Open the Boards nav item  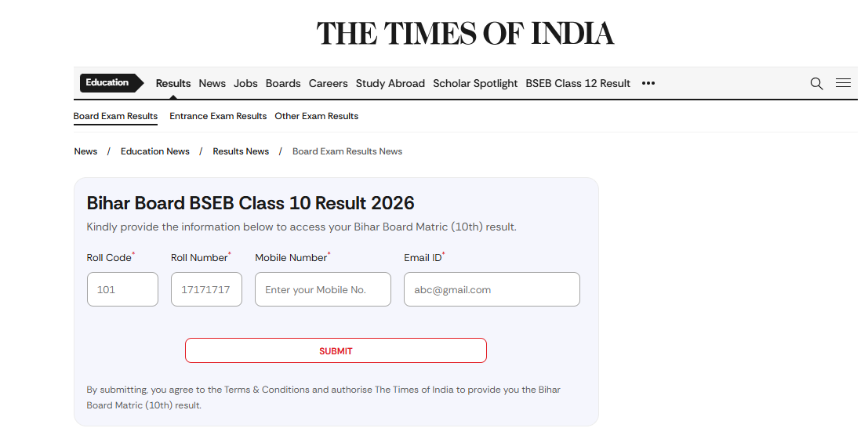pos(283,83)
